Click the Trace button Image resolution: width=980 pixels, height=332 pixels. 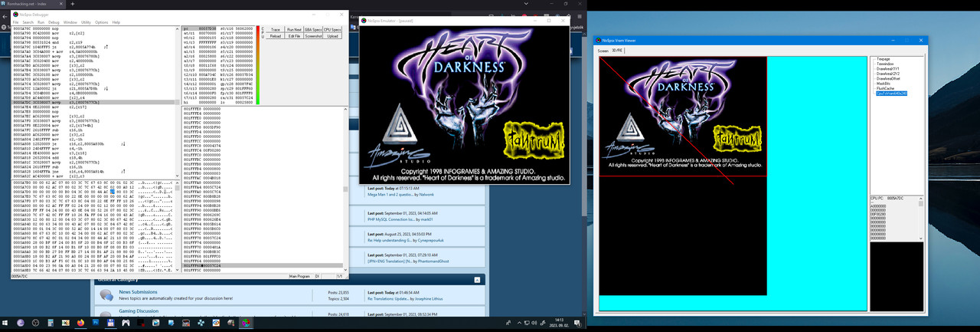click(276, 30)
